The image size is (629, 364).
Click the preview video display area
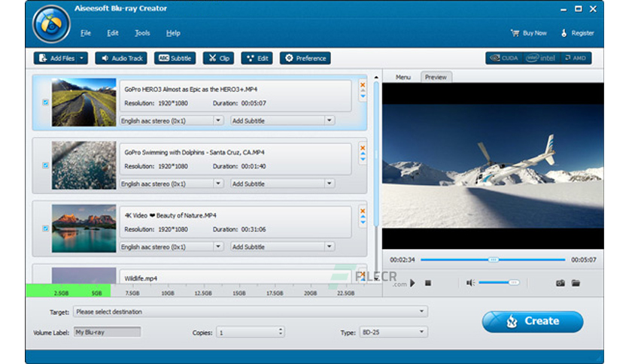coord(493,166)
